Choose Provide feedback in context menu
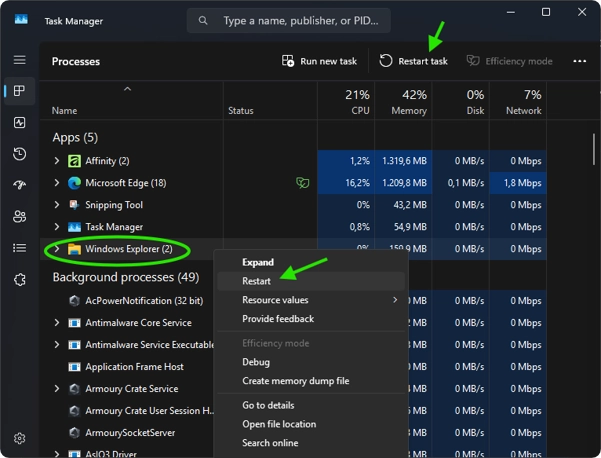Viewport: 601px width, 458px height. pos(311,319)
